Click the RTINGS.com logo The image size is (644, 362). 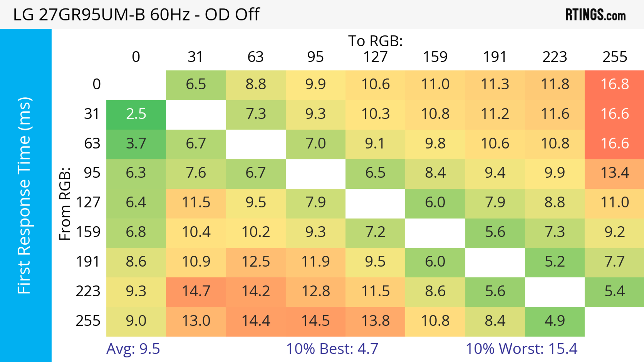coord(596,15)
